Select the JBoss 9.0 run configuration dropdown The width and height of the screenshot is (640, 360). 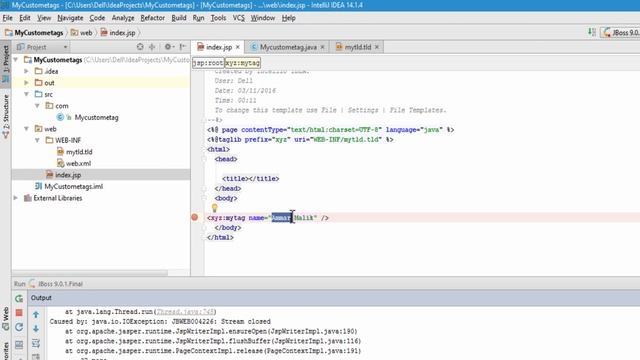621,32
